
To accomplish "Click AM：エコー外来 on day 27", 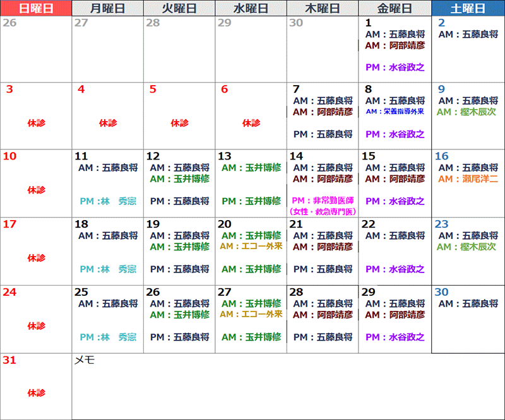I will pos(251,314).
